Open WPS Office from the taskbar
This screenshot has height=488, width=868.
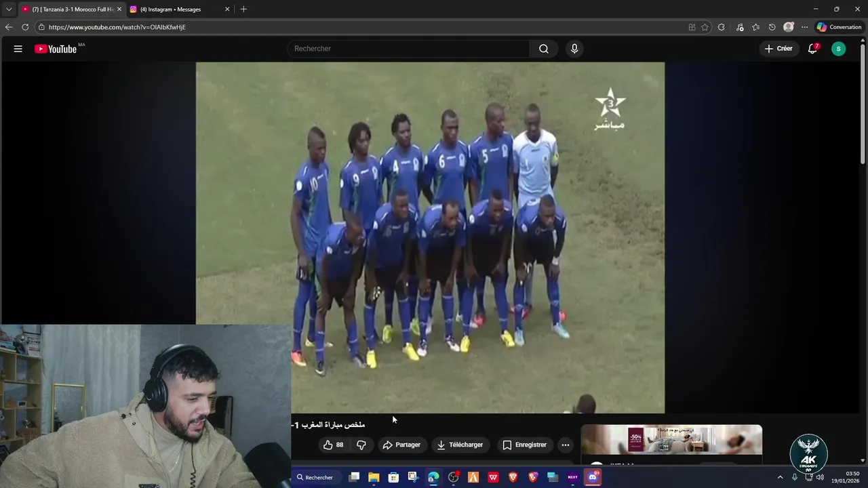tap(493, 477)
